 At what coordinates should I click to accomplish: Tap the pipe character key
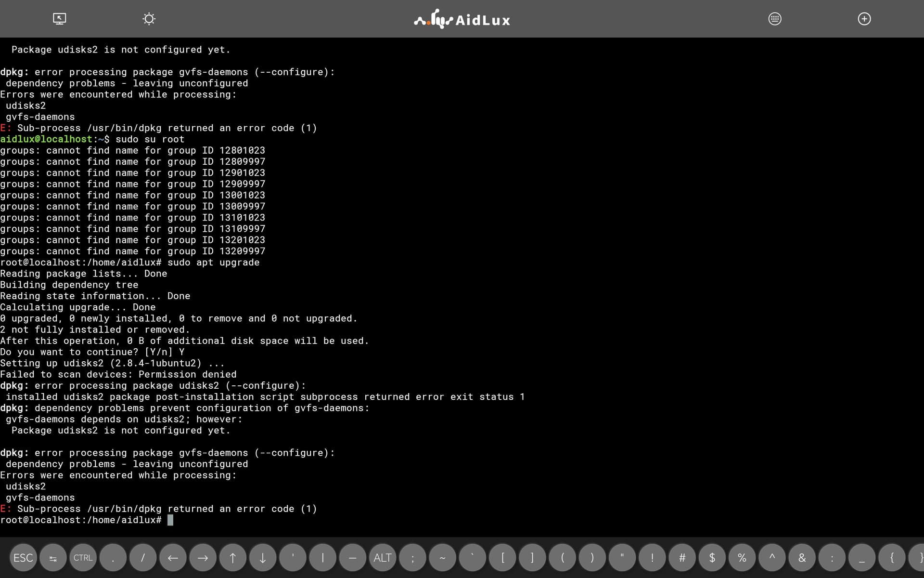tap(322, 558)
